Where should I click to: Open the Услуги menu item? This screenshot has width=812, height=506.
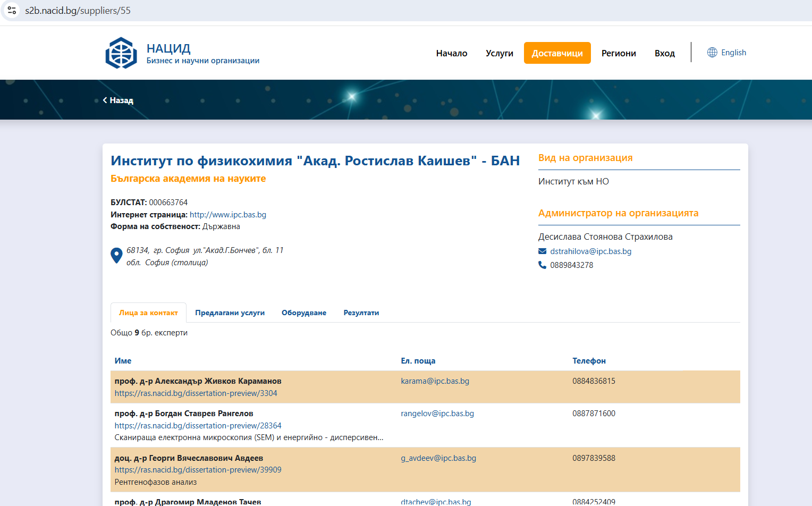tap(500, 53)
